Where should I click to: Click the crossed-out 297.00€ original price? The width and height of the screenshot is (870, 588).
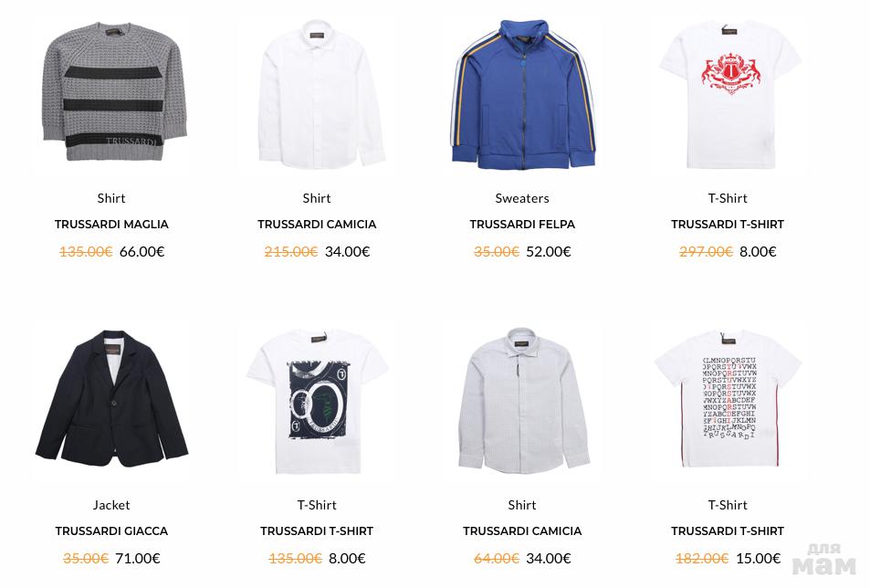point(707,252)
